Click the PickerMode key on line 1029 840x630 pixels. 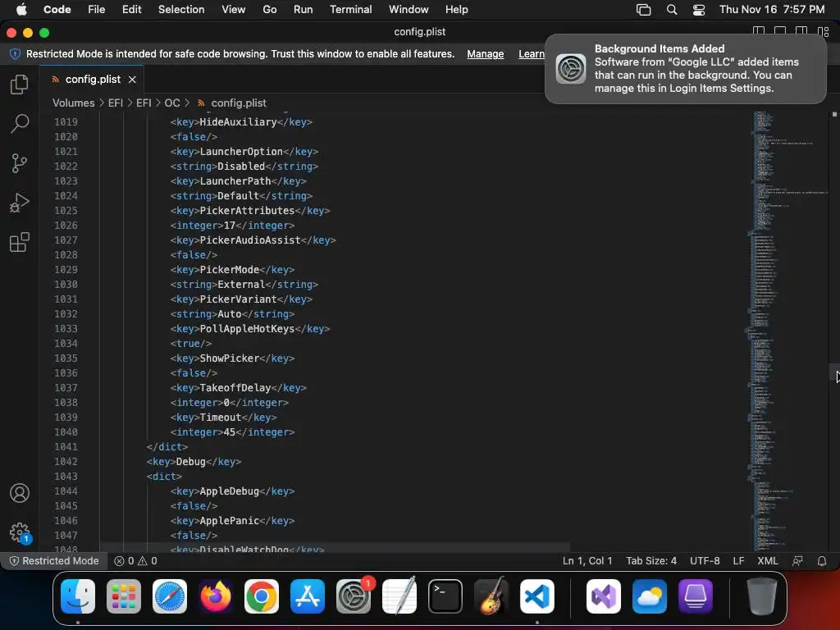click(230, 269)
